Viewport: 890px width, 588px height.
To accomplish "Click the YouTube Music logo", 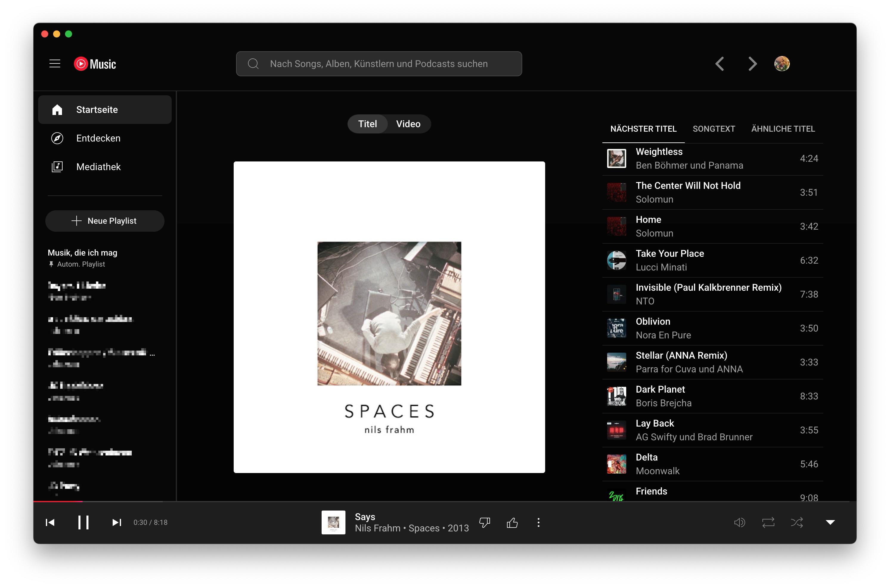I will 95,64.
